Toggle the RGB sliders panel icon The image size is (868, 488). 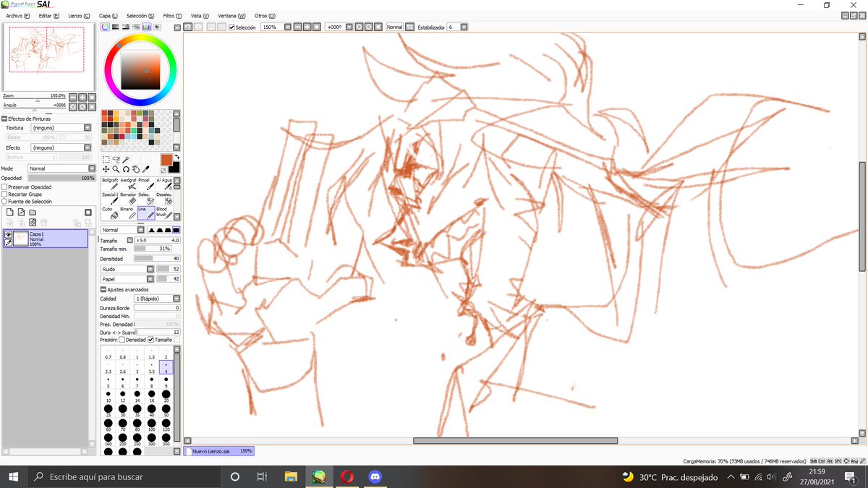(x=115, y=27)
